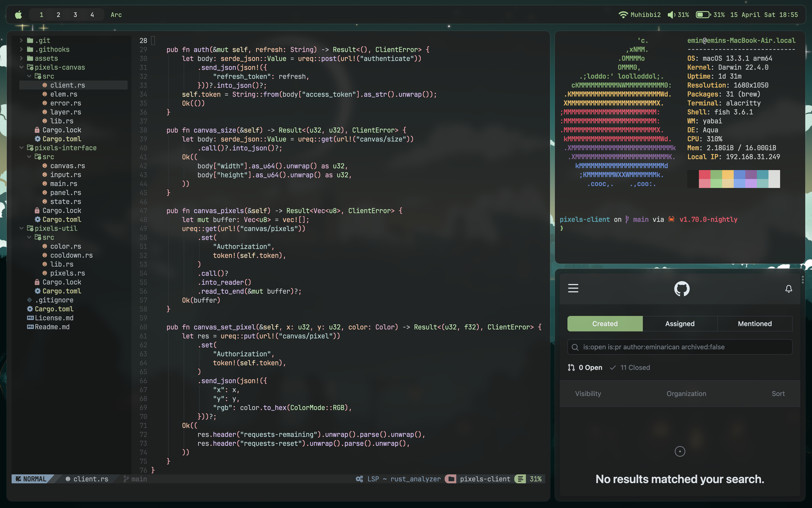Switch to workspace 4 in the bar
The width and height of the screenshot is (812, 508).
coord(92,15)
